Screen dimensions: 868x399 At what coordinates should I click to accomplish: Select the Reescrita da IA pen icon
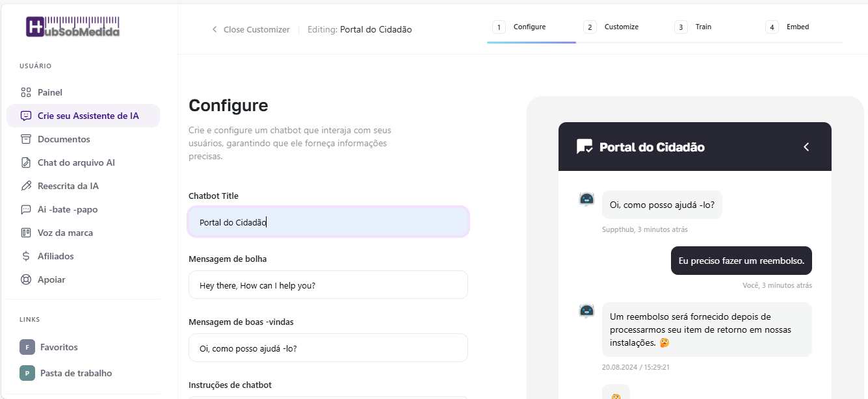pyautogui.click(x=26, y=185)
